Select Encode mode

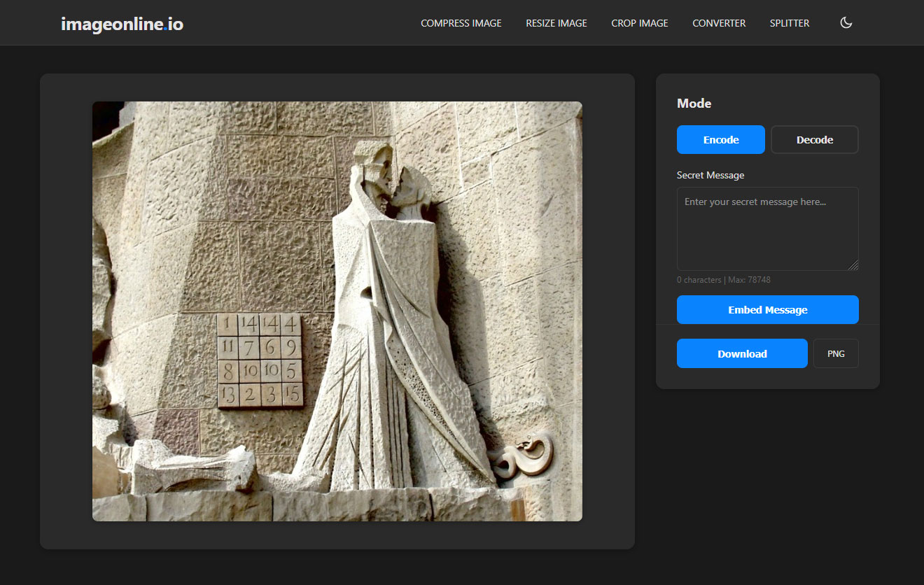pyautogui.click(x=720, y=140)
